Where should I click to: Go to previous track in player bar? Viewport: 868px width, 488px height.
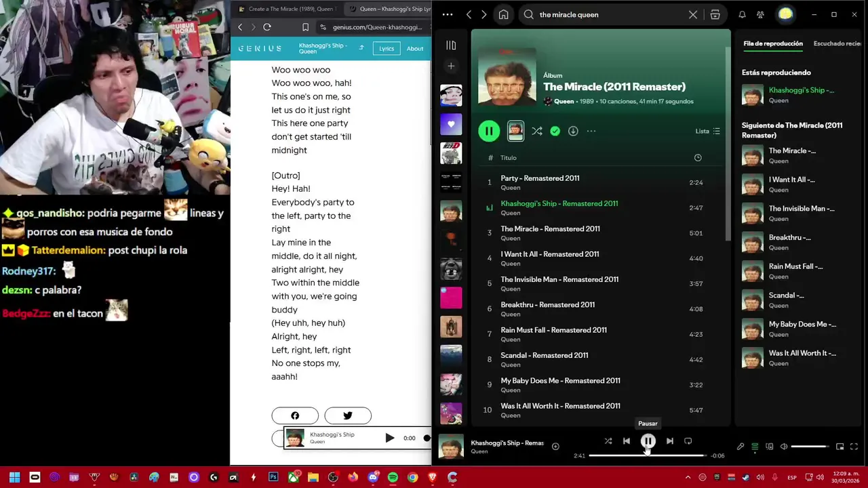(627, 441)
